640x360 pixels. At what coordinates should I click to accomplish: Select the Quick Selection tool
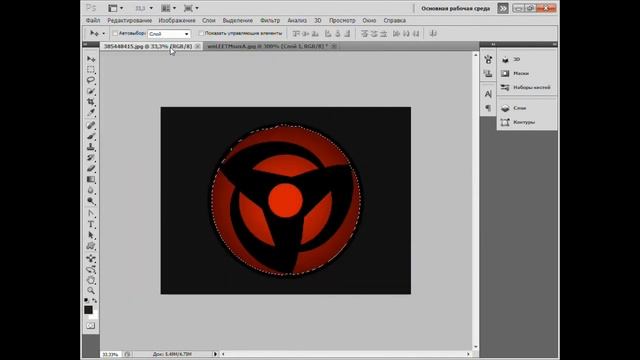[x=91, y=91]
